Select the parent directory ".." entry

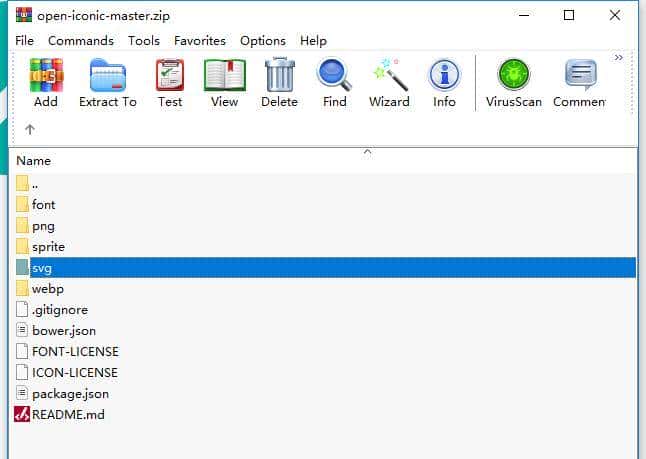(x=35, y=183)
